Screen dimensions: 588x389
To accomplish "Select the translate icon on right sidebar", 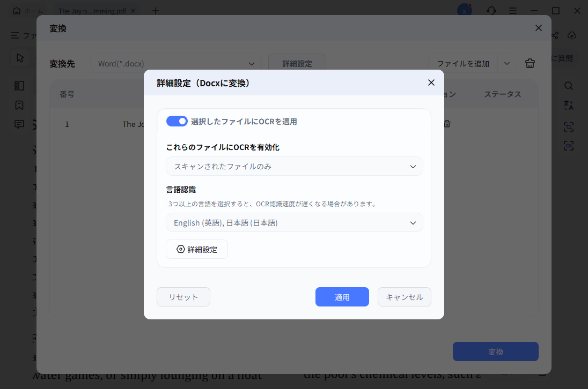I will pos(568,105).
